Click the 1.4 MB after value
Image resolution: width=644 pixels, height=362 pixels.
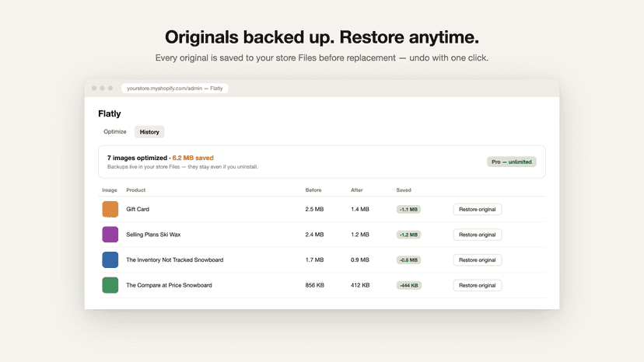click(x=360, y=209)
